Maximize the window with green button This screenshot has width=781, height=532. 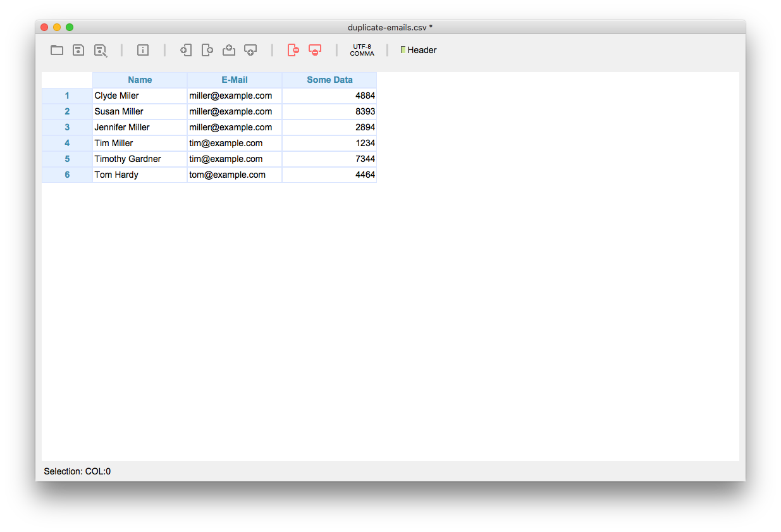pyautogui.click(x=70, y=27)
